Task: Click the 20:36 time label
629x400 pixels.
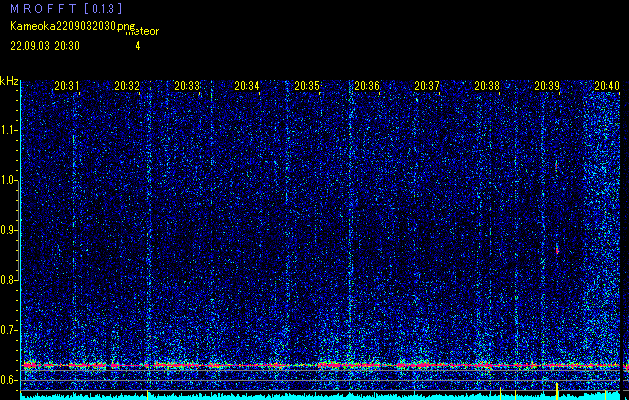Action: [367, 85]
